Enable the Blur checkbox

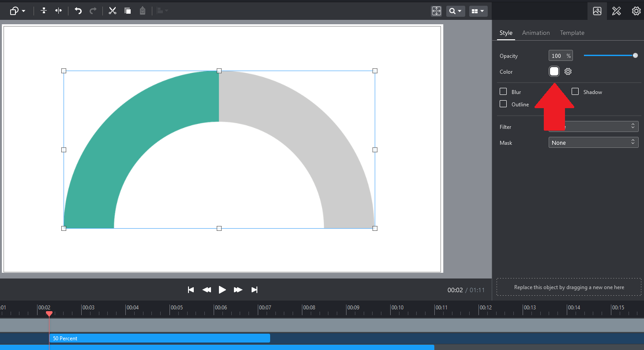click(x=503, y=91)
